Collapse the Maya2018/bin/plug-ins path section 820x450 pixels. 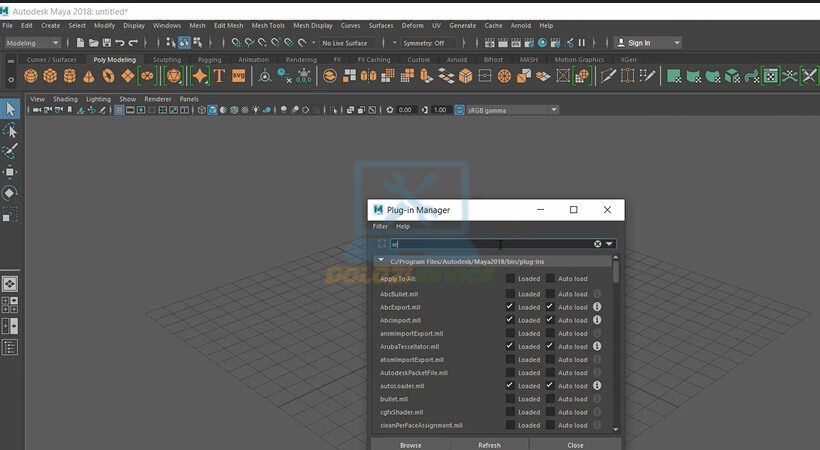click(x=381, y=261)
